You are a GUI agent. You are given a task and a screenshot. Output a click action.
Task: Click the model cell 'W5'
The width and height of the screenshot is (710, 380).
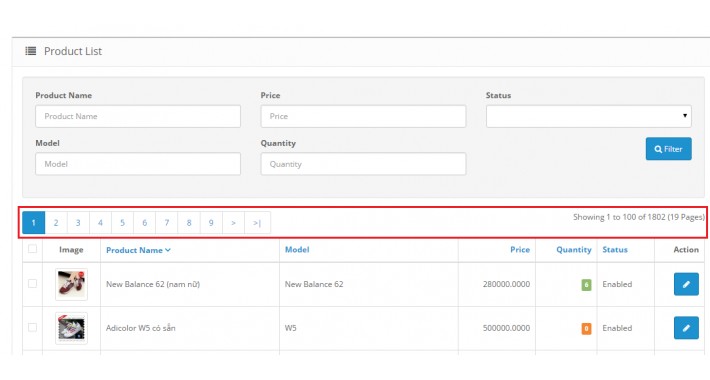point(290,328)
